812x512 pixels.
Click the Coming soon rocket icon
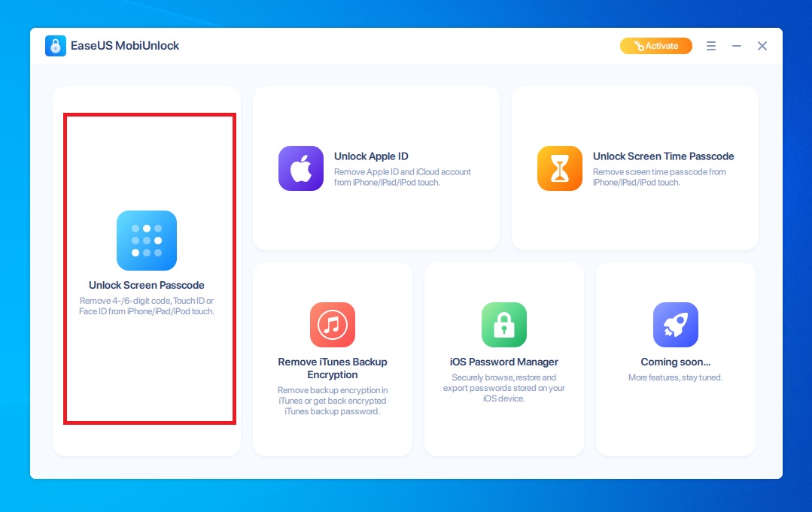[676, 325]
